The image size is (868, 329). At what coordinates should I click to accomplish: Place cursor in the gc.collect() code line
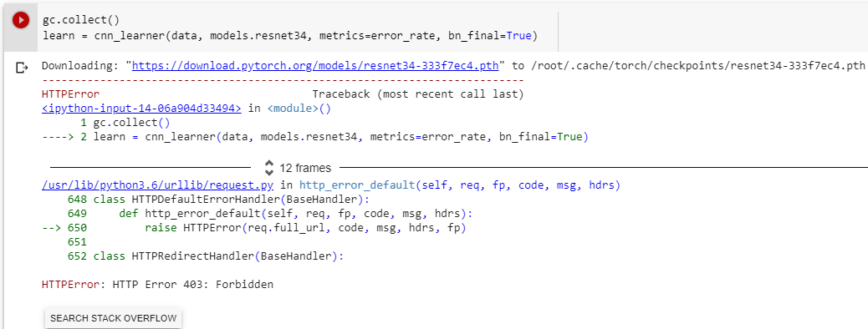coord(81,21)
